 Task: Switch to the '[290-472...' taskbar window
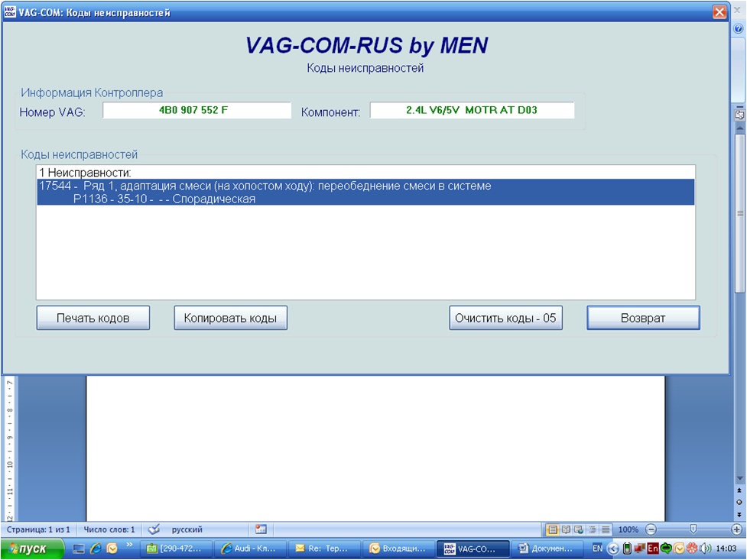[175, 549]
